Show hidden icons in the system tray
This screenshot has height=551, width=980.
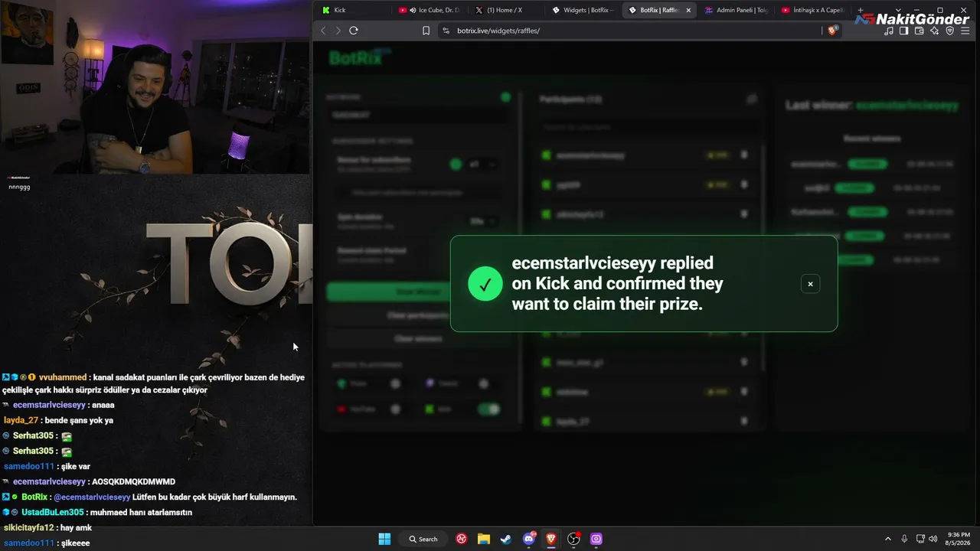[888, 539]
